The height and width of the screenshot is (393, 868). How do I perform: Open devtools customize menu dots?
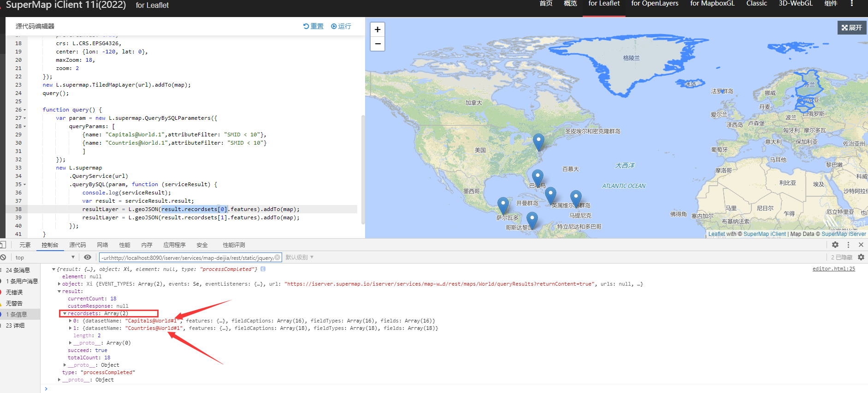point(848,245)
